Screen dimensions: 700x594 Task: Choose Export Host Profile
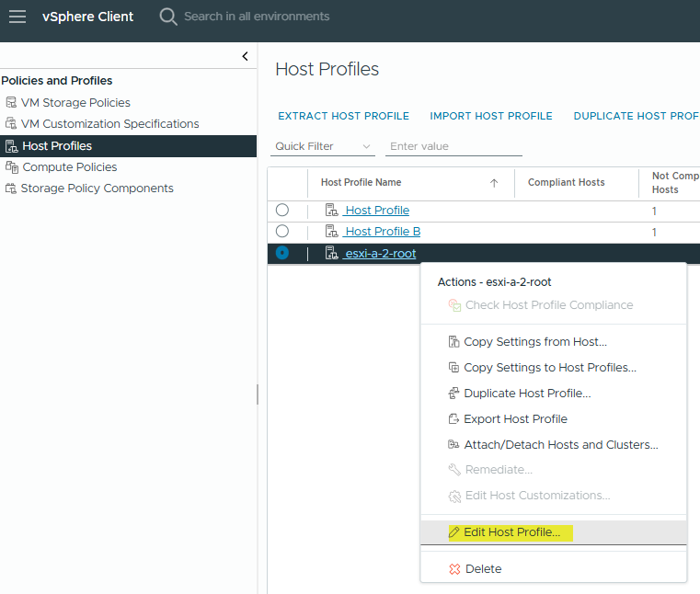tap(554, 419)
